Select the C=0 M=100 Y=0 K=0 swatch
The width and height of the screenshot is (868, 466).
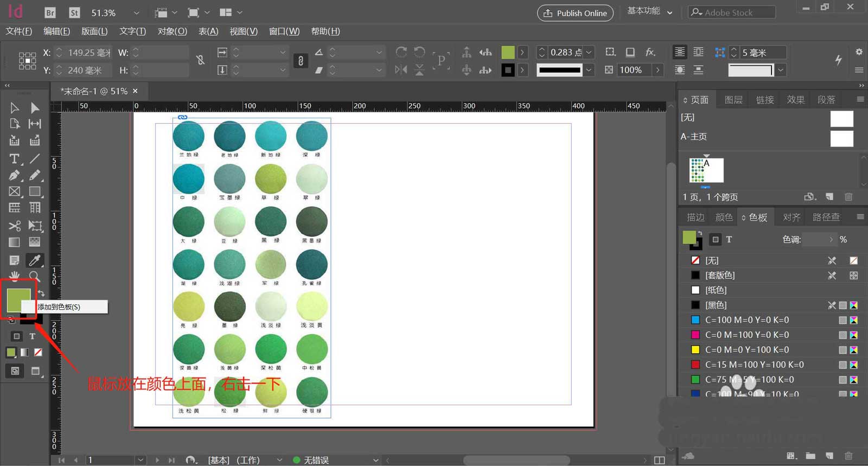tap(747, 335)
